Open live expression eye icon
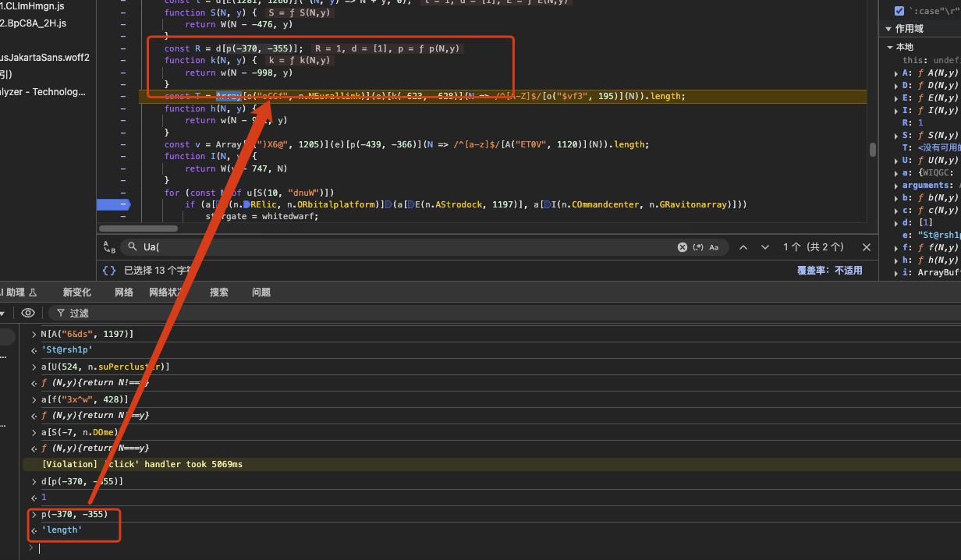This screenshot has height=560, width=961. (x=28, y=313)
